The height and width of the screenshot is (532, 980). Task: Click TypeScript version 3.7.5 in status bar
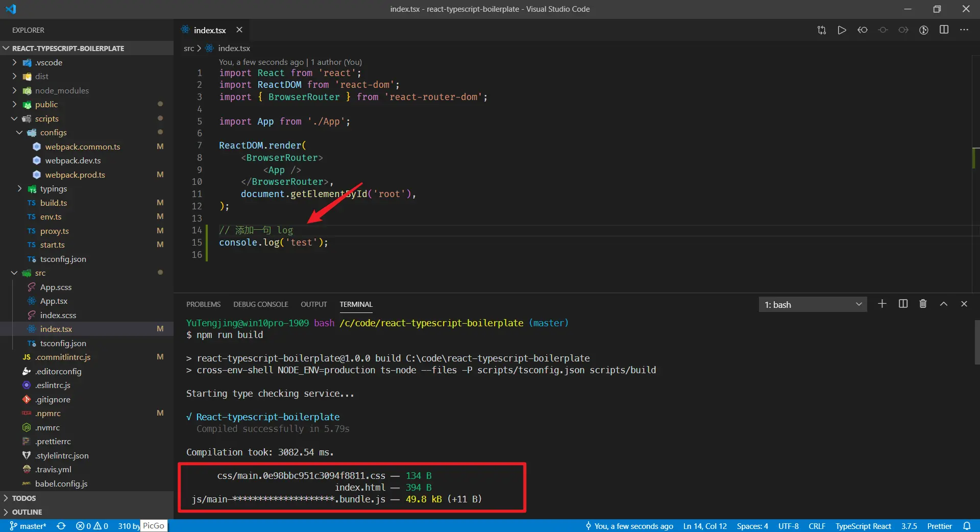pos(909,526)
